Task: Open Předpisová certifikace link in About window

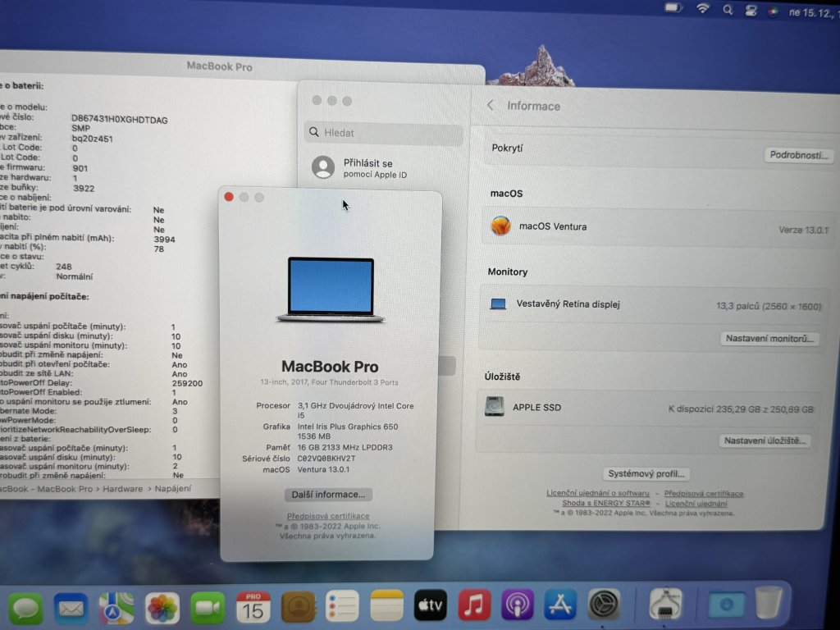Action: pos(328,516)
